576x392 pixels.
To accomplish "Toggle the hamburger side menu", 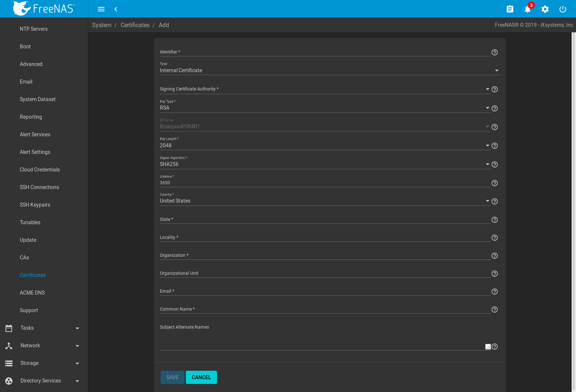I will [101, 9].
